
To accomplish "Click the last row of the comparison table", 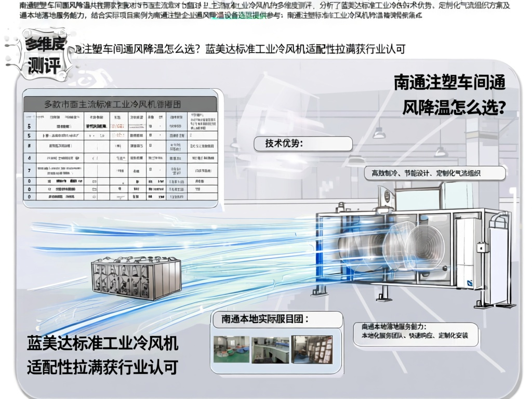I will [120, 197].
